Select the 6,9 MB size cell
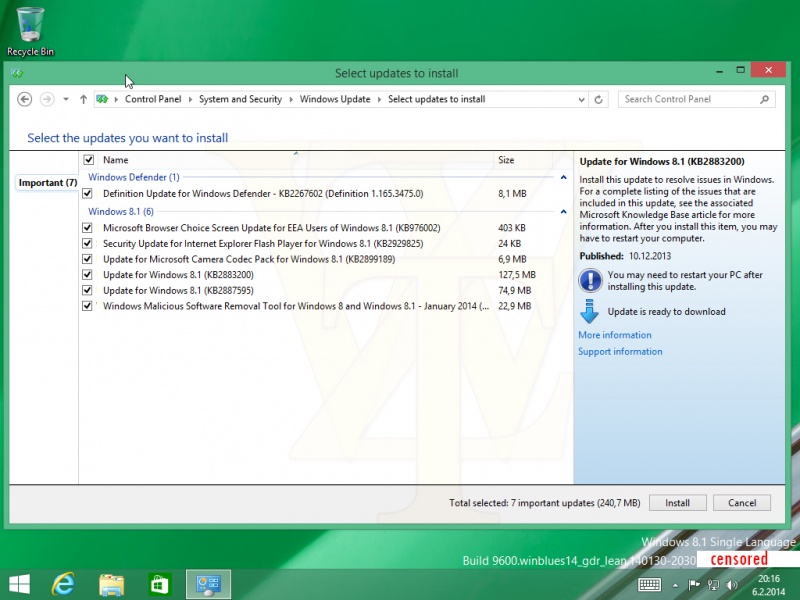Screen dimensions: 800x600 click(512, 259)
